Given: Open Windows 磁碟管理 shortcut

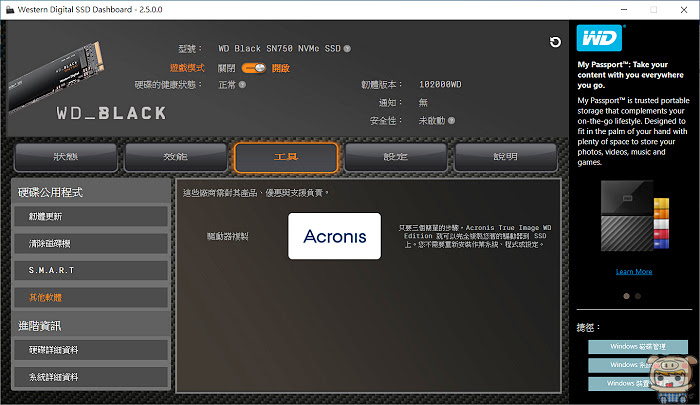Looking at the screenshot, I should click(x=638, y=347).
